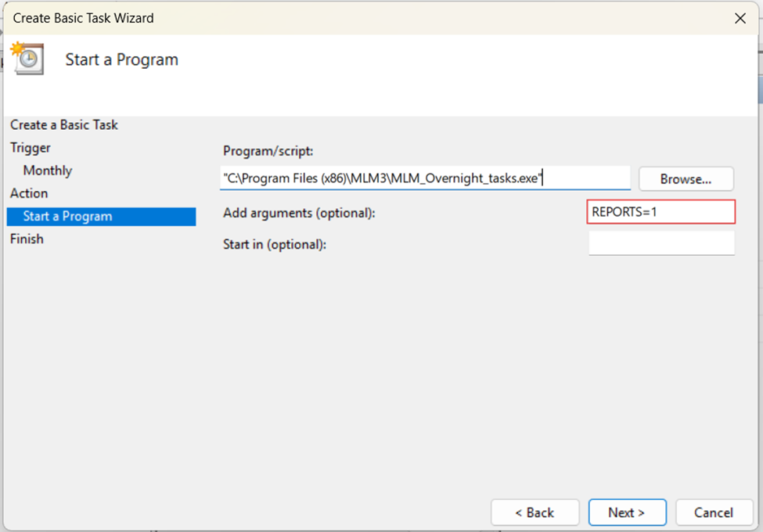Click the 'Program/script:' label
This screenshot has height=532, width=763.
[x=268, y=151]
